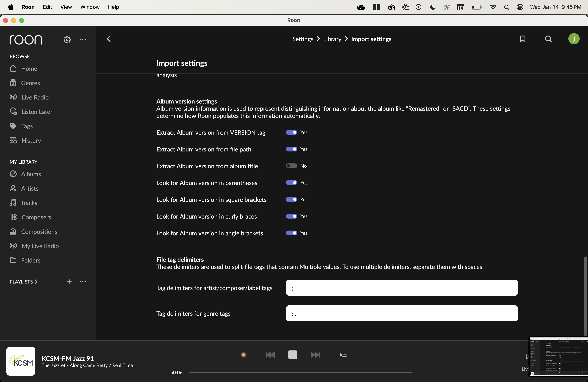This screenshot has width=588, height=382.
Task: Open settings gear icon in sidebar
Action: click(67, 40)
